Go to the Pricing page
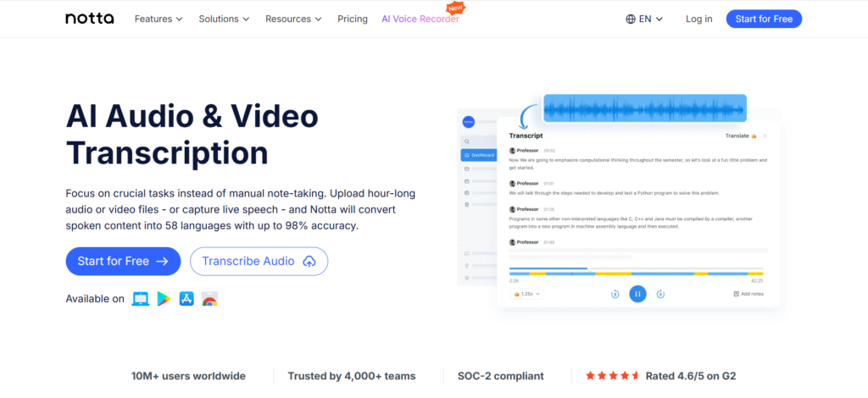This screenshot has width=868, height=398. pos(353,19)
